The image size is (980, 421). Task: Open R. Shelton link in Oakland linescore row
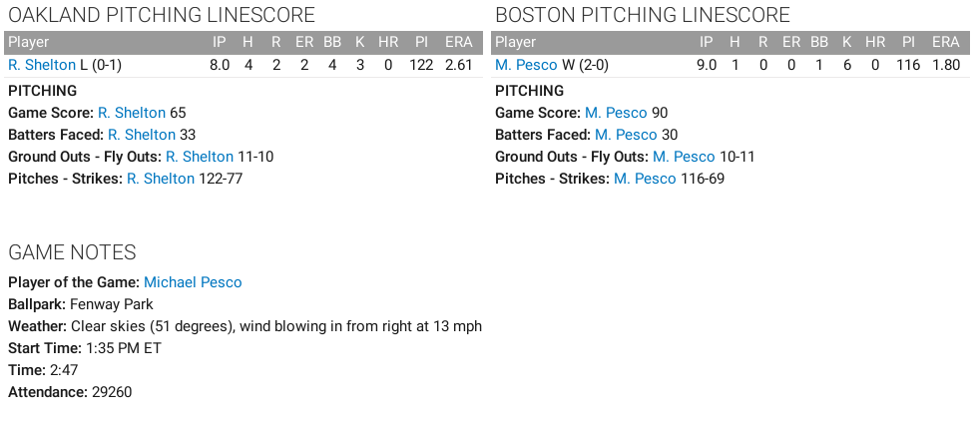pos(42,65)
